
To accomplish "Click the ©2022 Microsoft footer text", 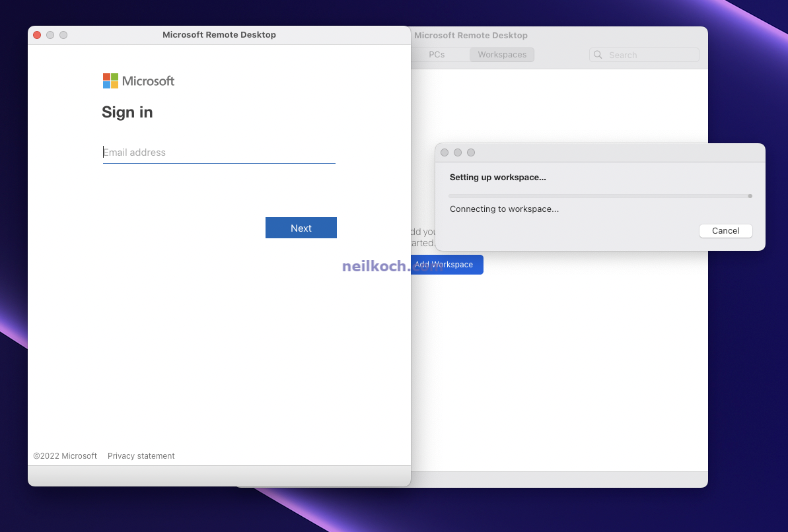I will pos(65,455).
